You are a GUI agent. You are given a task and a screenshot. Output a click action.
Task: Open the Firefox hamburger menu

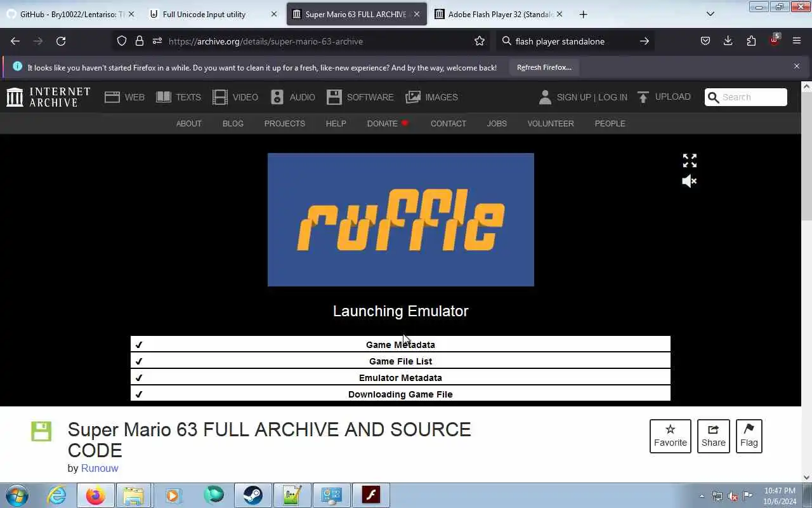[x=797, y=41]
